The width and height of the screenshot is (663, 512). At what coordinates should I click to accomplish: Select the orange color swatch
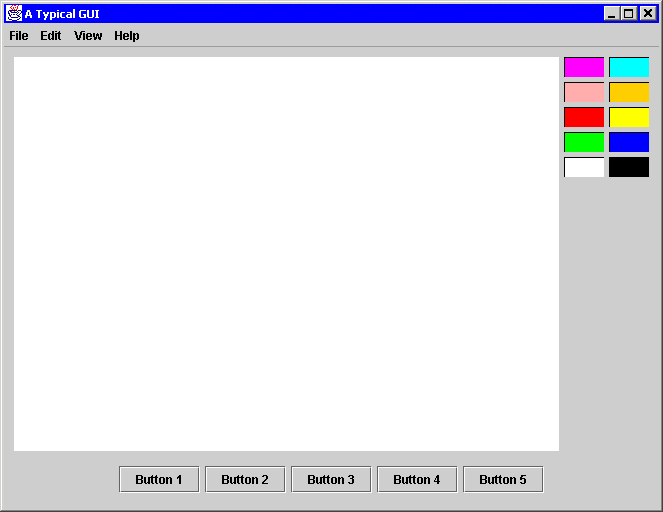click(629, 92)
